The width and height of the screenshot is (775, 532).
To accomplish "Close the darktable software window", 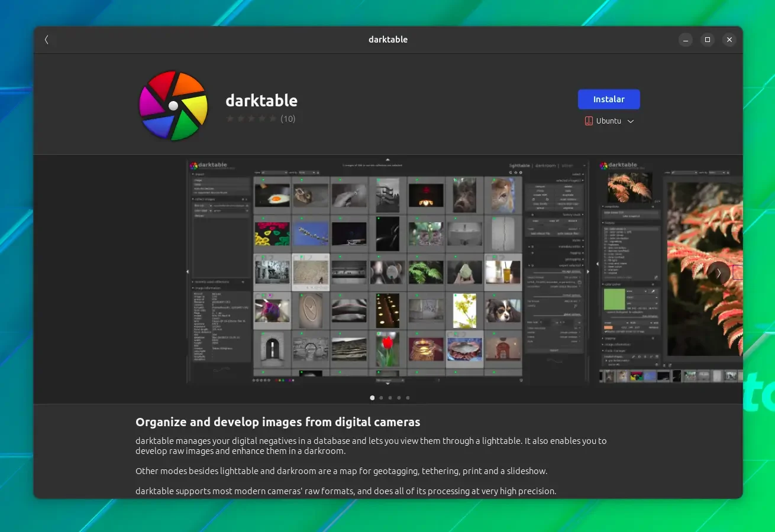I will coord(729,40).
